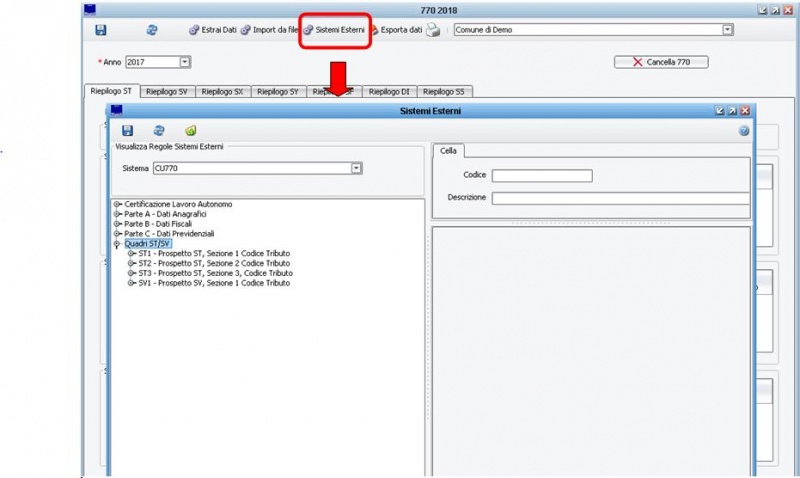
Task: Expand the Certificazione Lavoro Autonomo node
Action: pyautogui.click(x=117, y=204)
